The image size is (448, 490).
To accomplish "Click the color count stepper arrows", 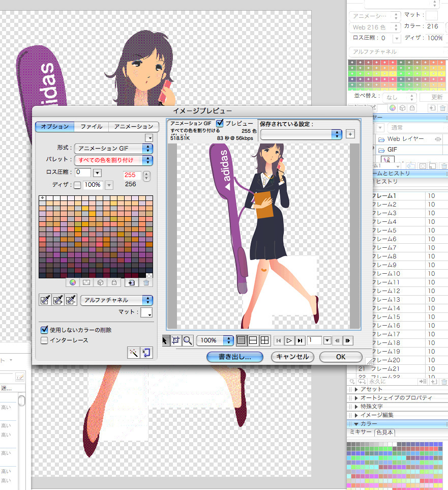I will pos(146,176).
